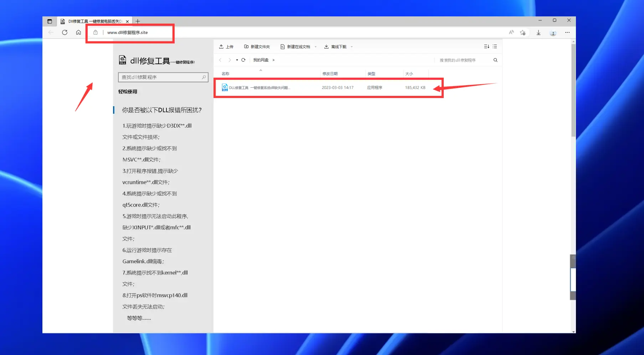Image resolution: width=644 pixels, height=355 pixels.
Task: Open browser settings and more menu
Action: (567, 32)
